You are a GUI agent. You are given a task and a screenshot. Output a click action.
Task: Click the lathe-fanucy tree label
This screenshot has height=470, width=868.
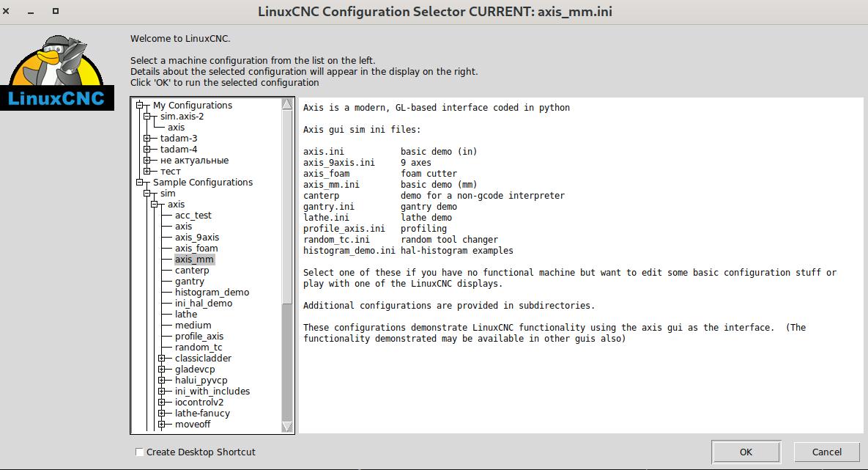(x=202, y=413)
